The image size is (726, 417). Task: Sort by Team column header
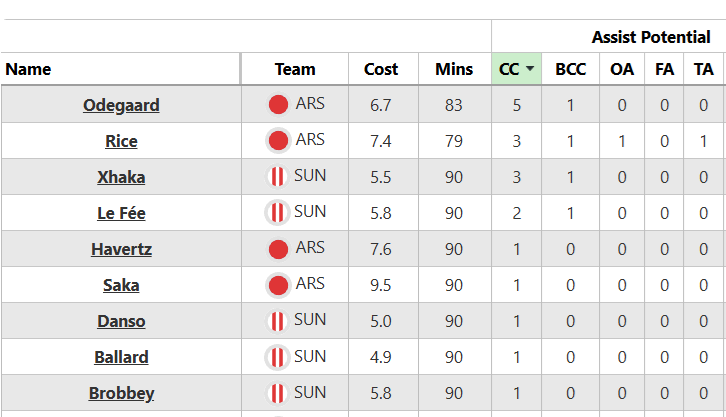[295, 69]
